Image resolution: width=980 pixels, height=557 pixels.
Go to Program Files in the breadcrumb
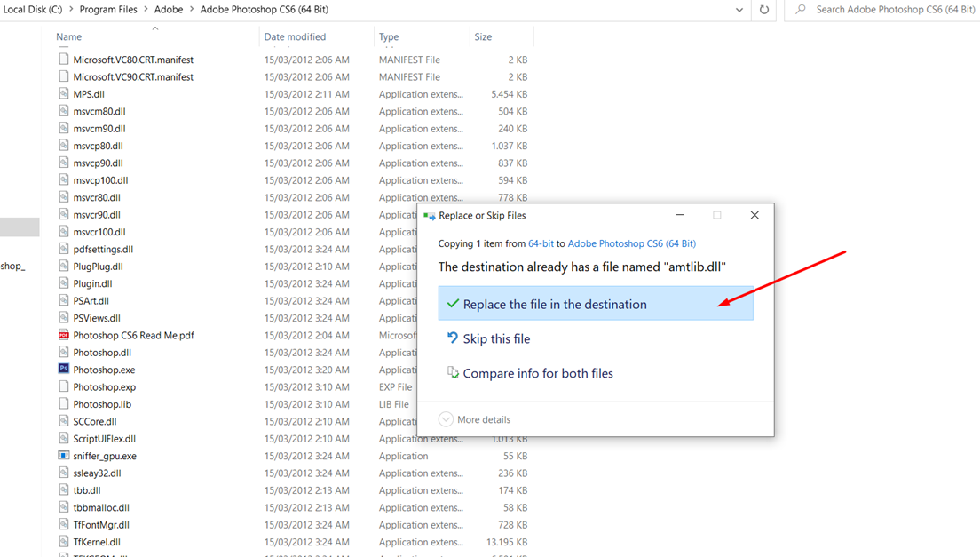click(x=108, y=10)
